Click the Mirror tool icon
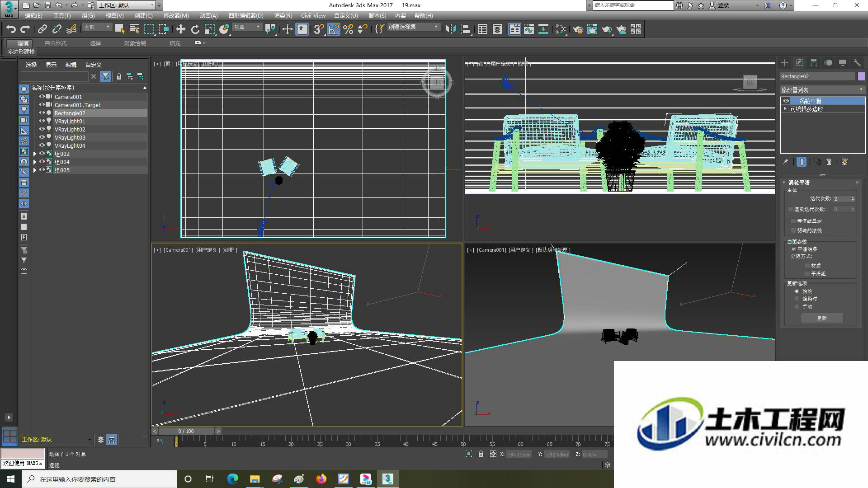Screen dimensions: 868x488 click(451, 29)
